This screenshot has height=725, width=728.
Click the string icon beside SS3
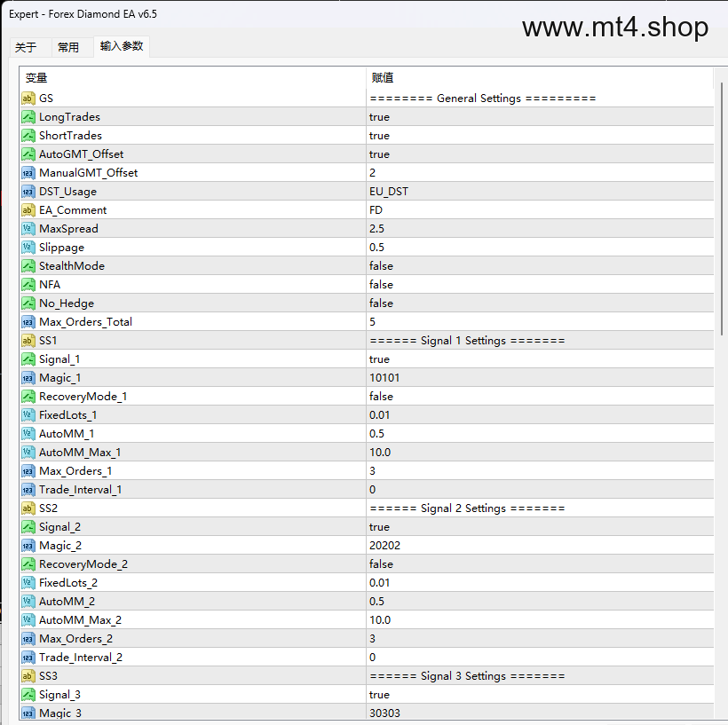[28, 676]
